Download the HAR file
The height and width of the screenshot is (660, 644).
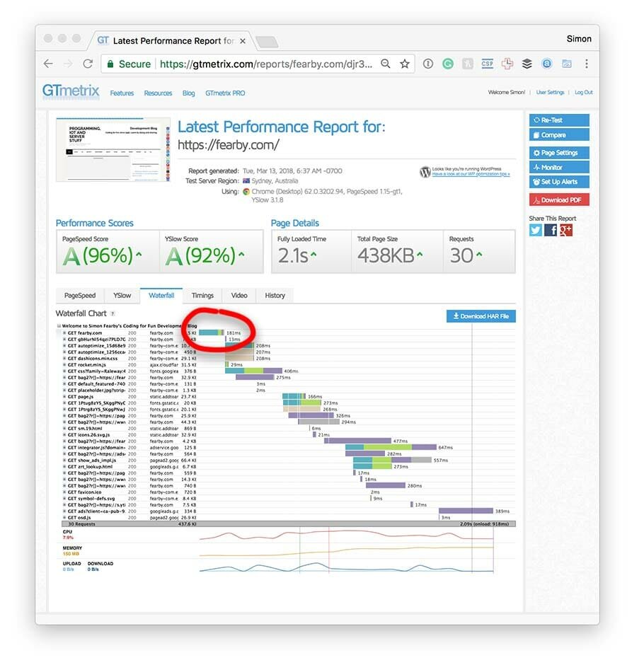click(481, 315)
